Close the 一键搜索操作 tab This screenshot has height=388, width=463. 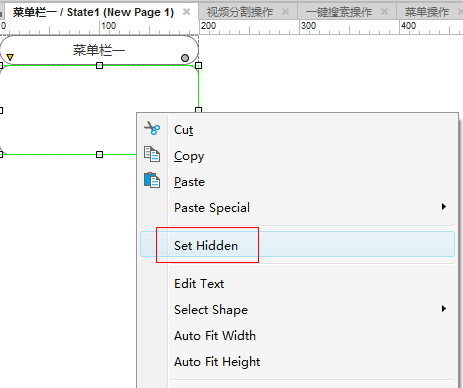coord(384,12)
